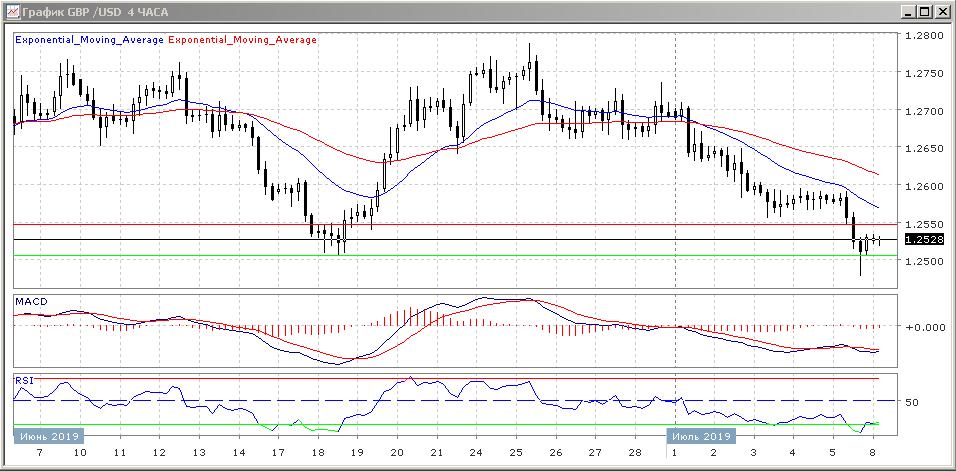Click the Июнь 2019 month marker
The height and width of the screenshot is (472, 956).
(x=48, y=436)
